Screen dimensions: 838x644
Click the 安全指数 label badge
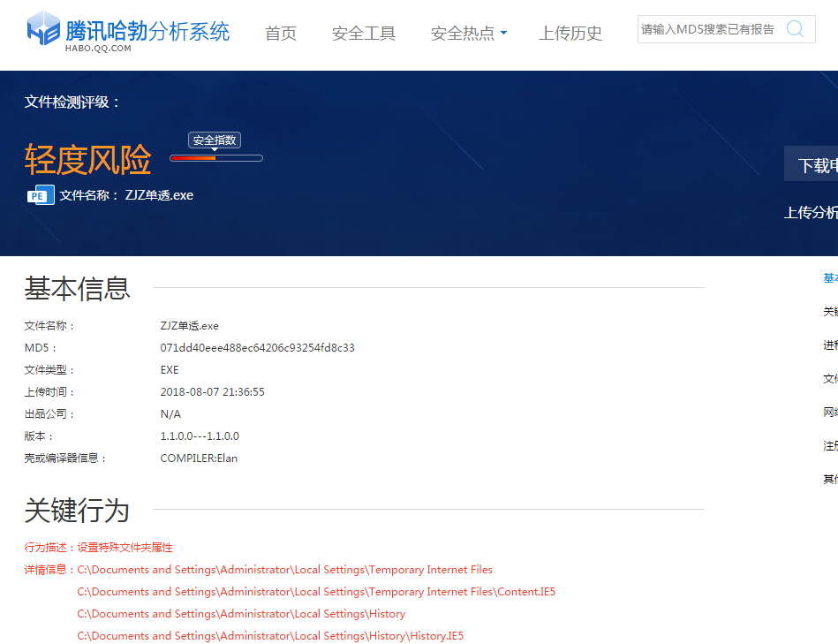click(215, 140)
